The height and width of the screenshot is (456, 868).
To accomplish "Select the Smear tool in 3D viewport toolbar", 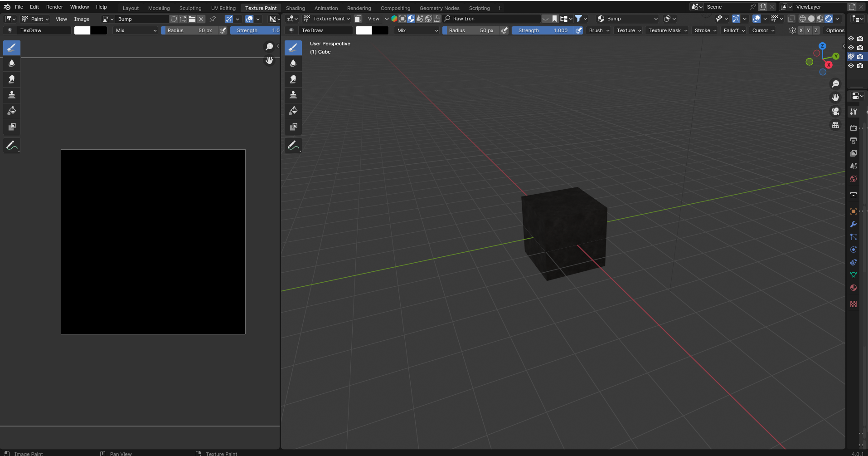I will [x=293, y=79].
